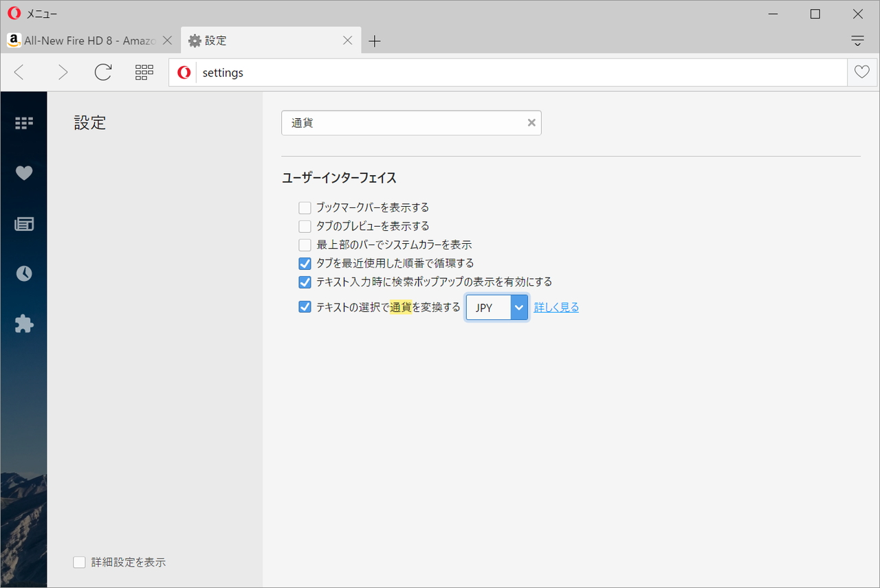Enable タブのプレビューを表示する option

(305, 225)
